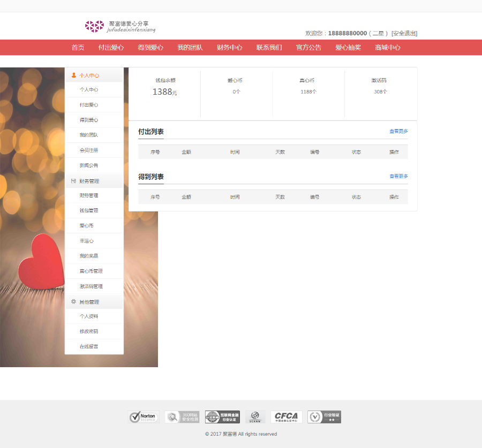The width and height of the screenshot is (482, 448).
Task: Click 状态 column header in 得到列表 table
Action: (x=356, y=197)
